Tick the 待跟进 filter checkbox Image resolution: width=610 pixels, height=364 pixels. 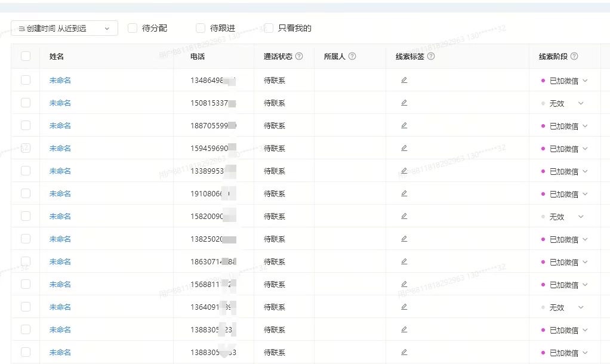201,28
